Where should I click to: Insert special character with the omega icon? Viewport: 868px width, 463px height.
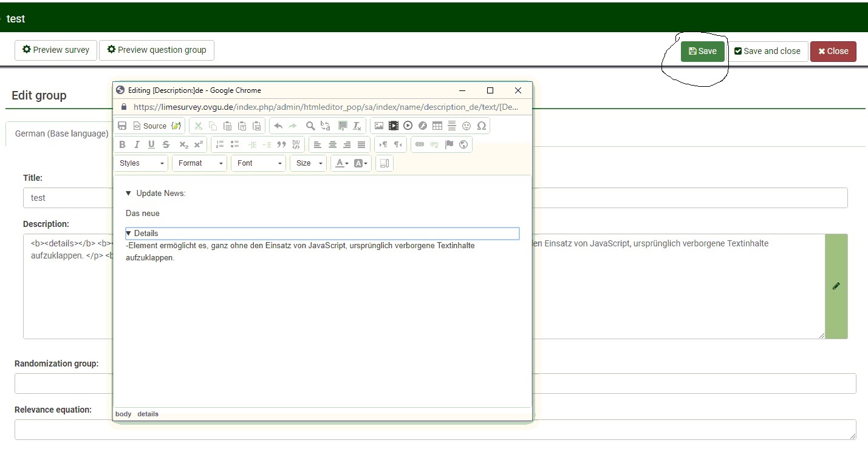click(x=482, y=126)
